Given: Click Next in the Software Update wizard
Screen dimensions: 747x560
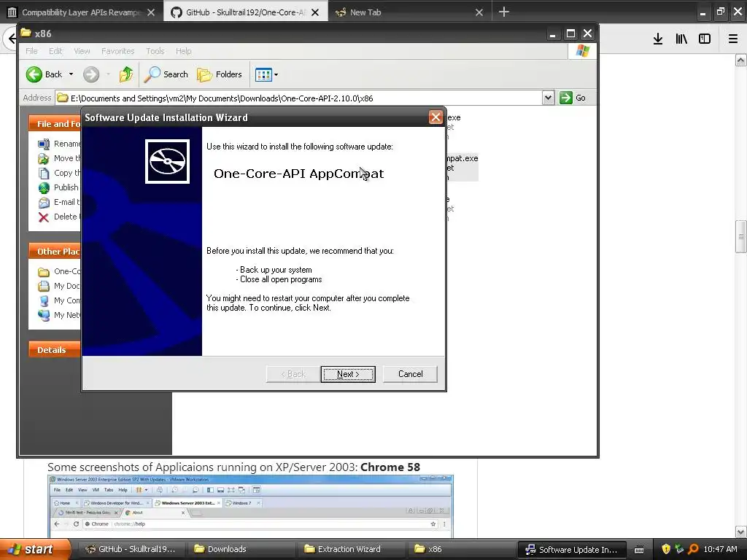Looking at the screenshot, I should tap(348, 374).
